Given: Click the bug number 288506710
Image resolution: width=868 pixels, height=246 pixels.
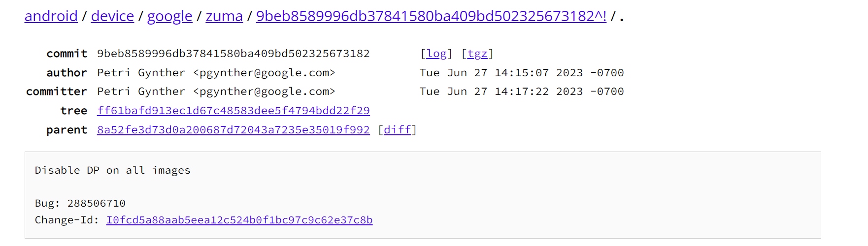Looking at the screenshot, I should click(97, 203).
